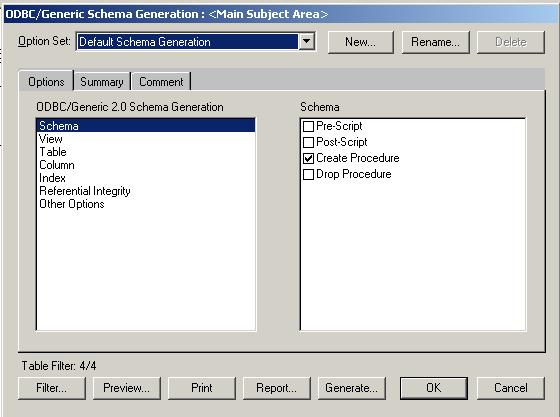Open the table Filter... dialog

coord(52,388)
